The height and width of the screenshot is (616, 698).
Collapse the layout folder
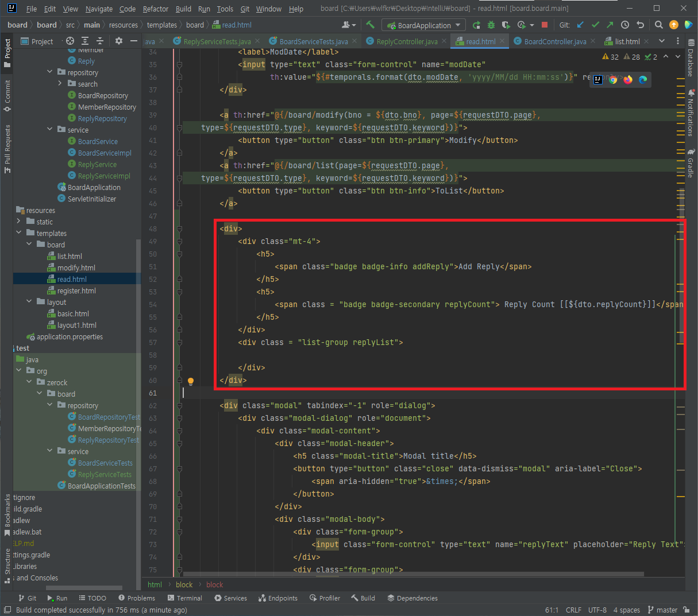pos(29,301)
